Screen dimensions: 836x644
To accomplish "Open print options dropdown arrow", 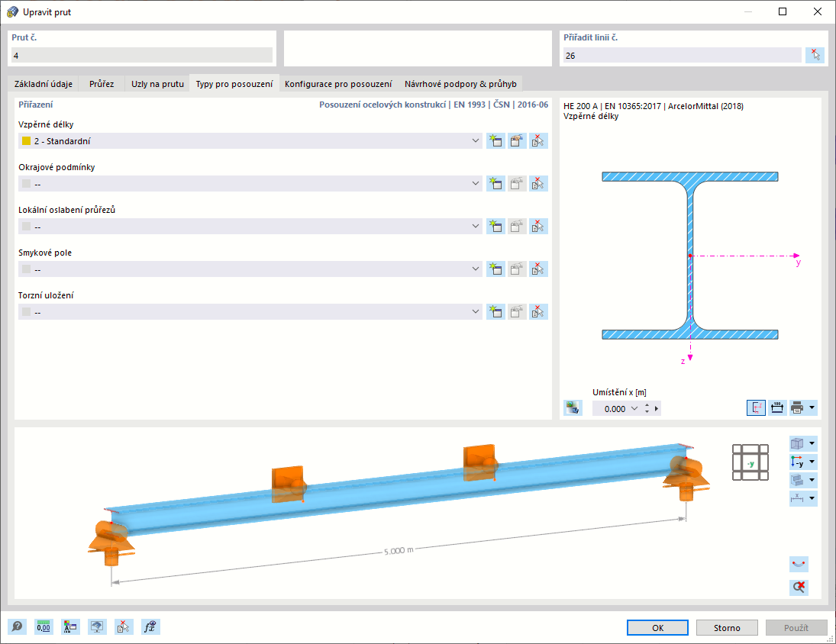I will tap(812, 408).
